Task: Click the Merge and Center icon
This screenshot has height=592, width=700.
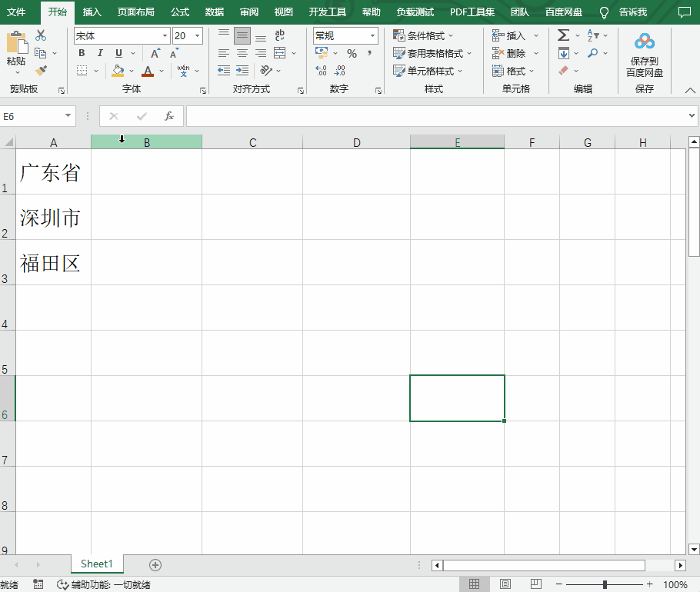Action: point(280,53)
